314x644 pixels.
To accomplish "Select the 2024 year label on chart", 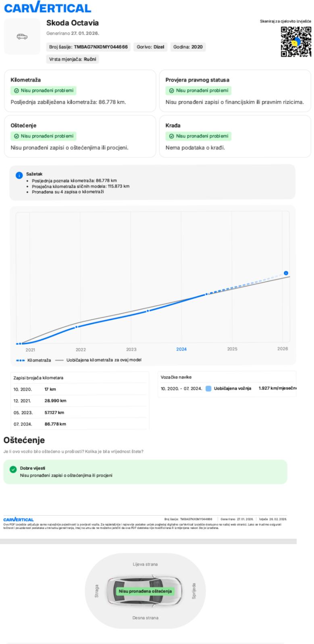I will (181, 349).
